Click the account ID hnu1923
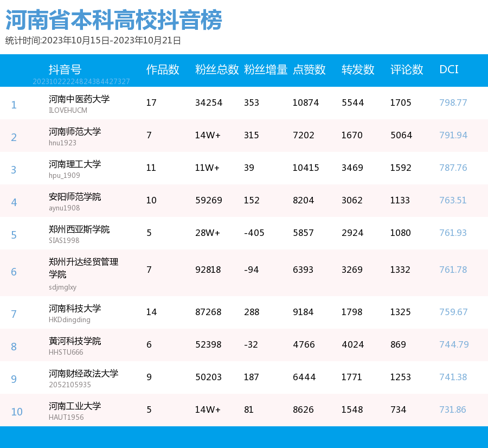This screenshot has width=488, height=448. (62, 143)
